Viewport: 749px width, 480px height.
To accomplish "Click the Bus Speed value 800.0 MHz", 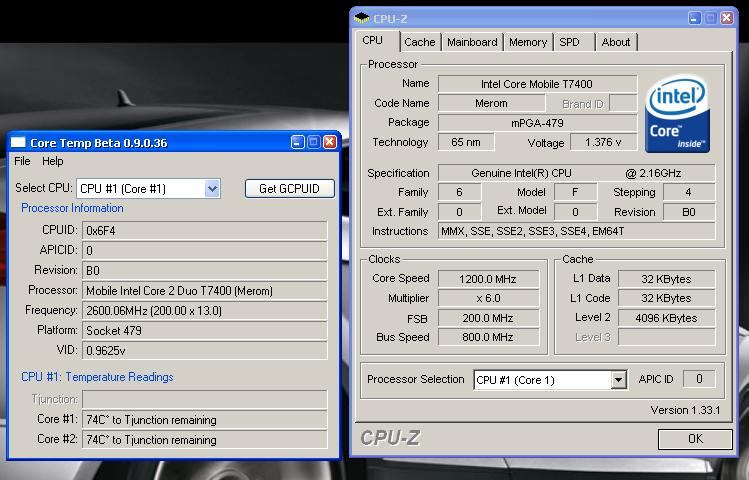I will click(x=488, y=337).
